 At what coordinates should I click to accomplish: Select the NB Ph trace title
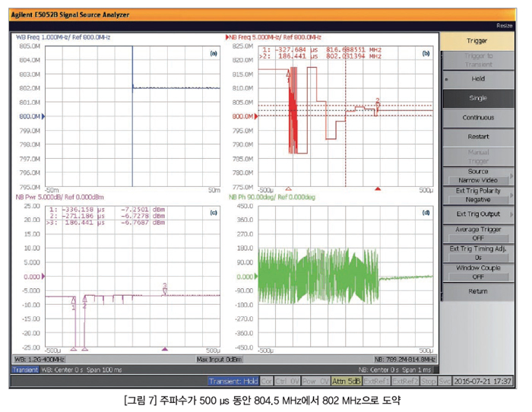coord(272,198)
